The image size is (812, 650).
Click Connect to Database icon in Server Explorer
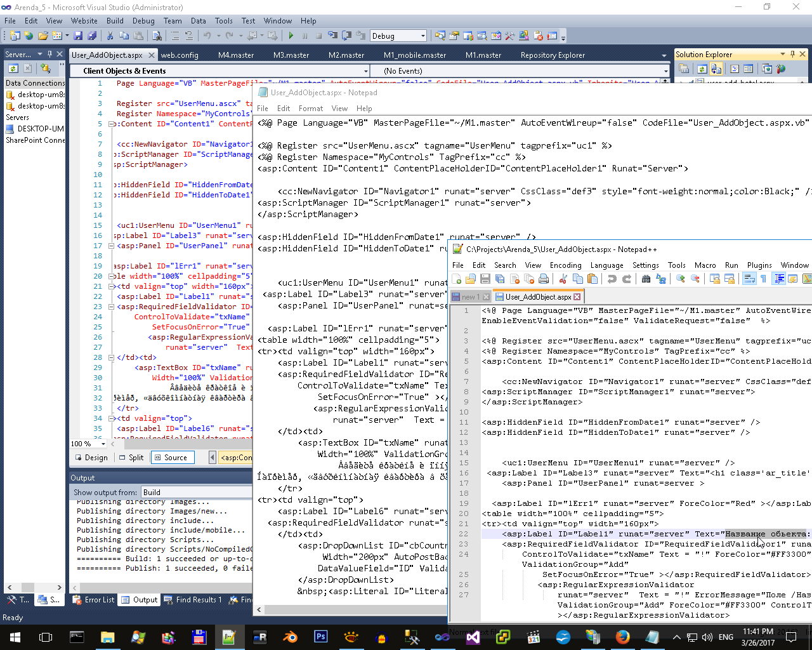coord(45,68)
